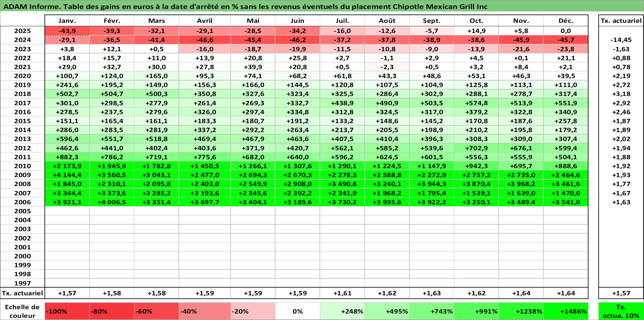Click the +702,9 cell in 2012 row
Viewport: 644px width, 320px height.
[476, 148]
